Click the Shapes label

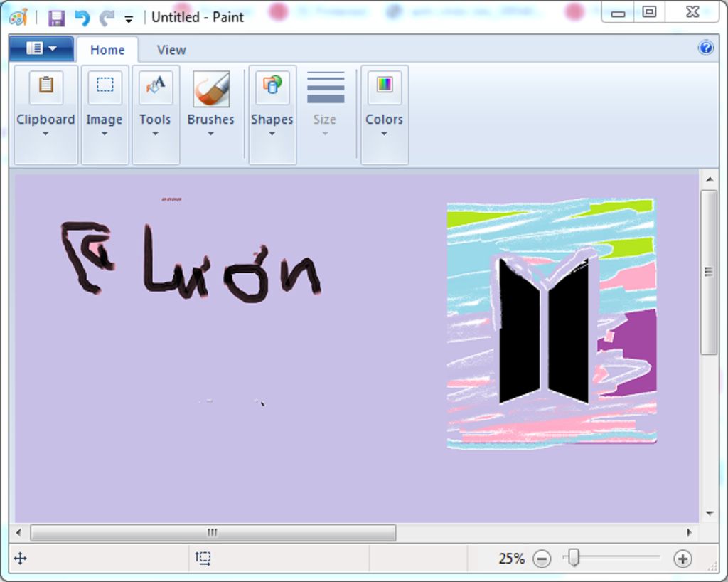[x=272, y=120]
